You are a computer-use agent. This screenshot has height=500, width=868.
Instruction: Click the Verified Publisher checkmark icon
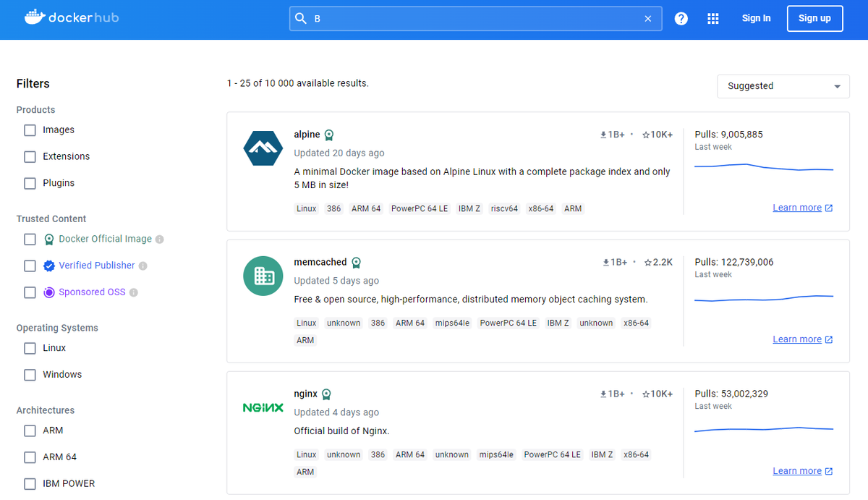[48, 266]
